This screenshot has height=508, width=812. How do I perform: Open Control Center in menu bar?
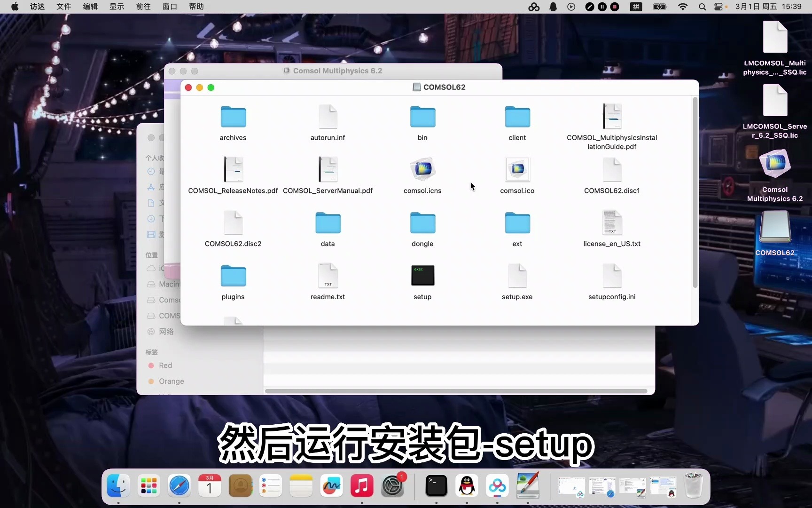pos(719,7)
